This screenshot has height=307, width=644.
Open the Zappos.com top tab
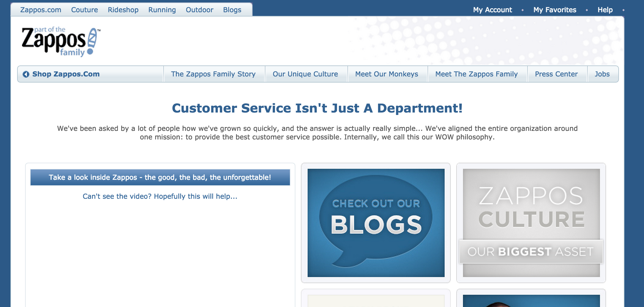pos(41,10)
